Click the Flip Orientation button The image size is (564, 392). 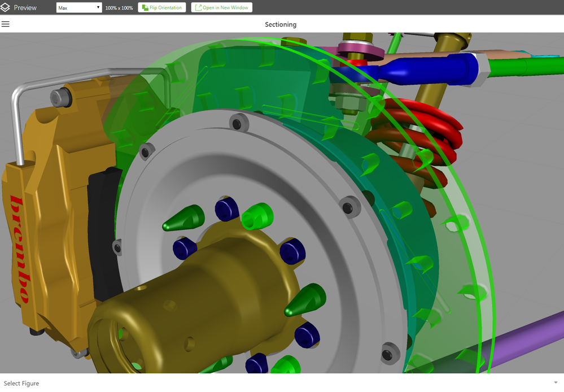[162, 7]
